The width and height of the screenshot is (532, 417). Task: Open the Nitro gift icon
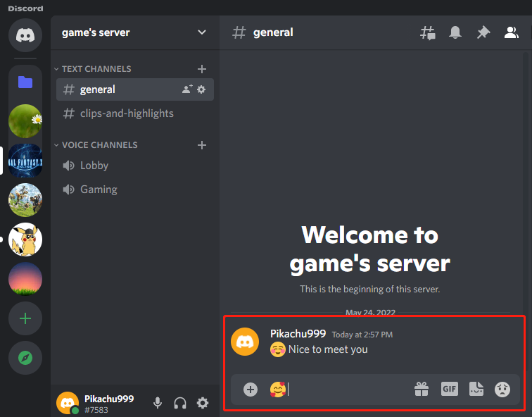coord(422,389)
